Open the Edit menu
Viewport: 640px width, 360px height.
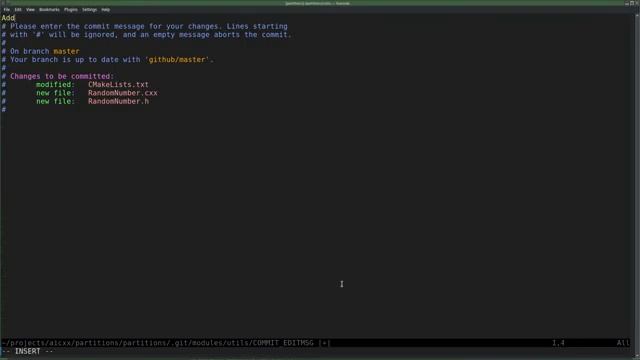[18, 9]
